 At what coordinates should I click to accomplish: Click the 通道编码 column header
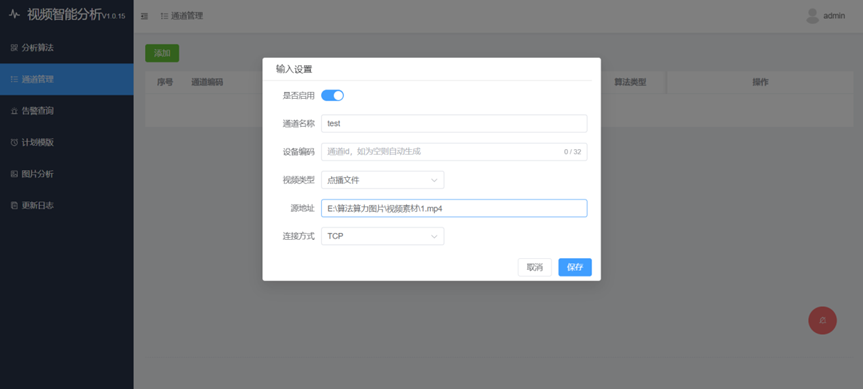click(x=207, y=82)
